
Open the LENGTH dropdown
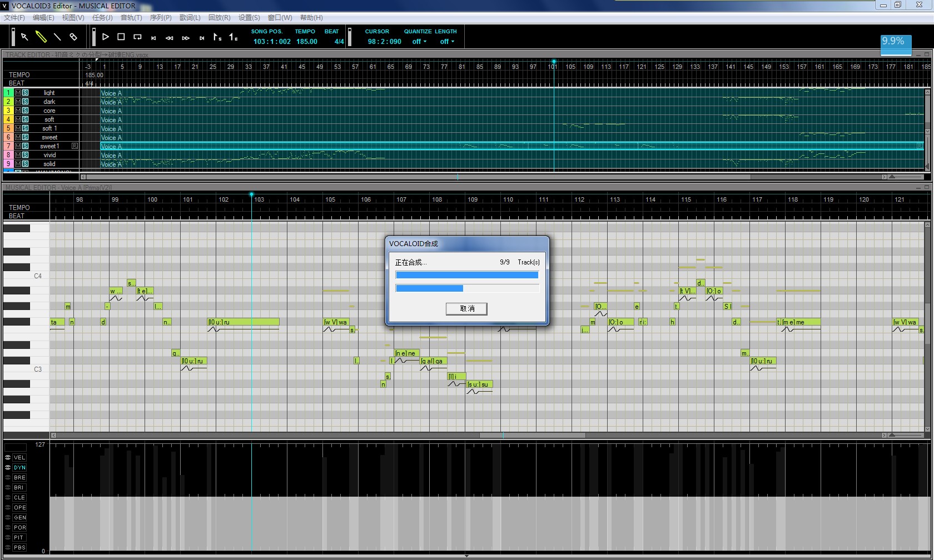tap(447, 42)
